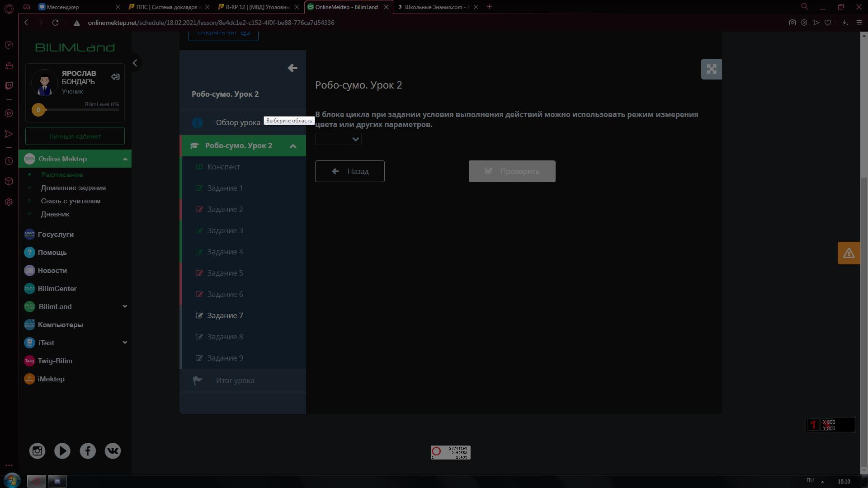Collapse the left sidebar with chevron
The height and width of the screenshot is (488, 868).
pyautogui.click(x=135, y=63)
